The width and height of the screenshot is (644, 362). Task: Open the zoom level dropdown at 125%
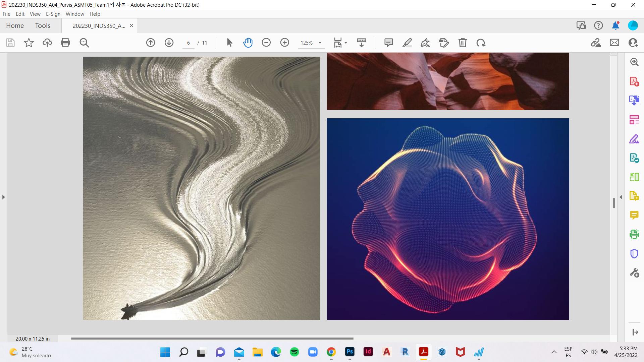click(x=320, y=43)
